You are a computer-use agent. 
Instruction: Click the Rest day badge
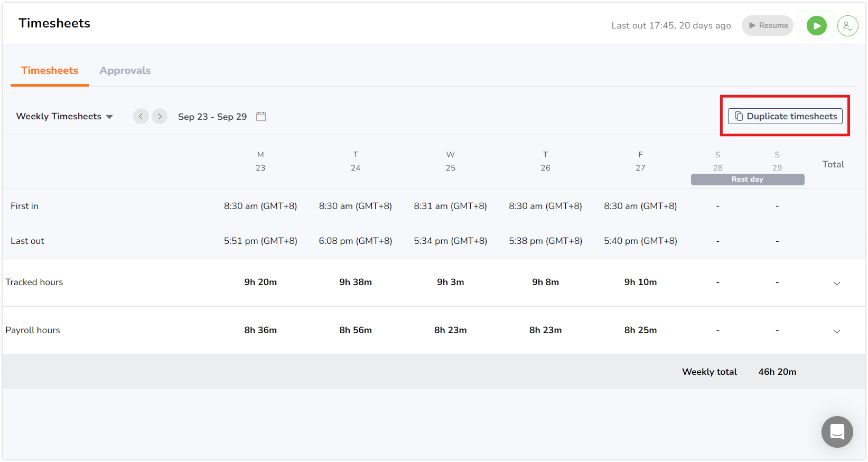coord(747,180)
